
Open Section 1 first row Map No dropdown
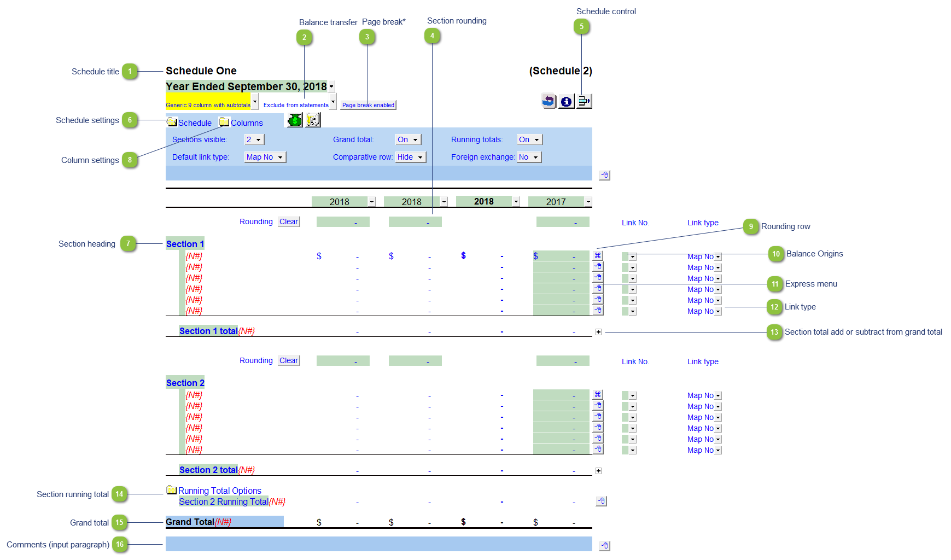pyautogui.click(x=718, y=256)
